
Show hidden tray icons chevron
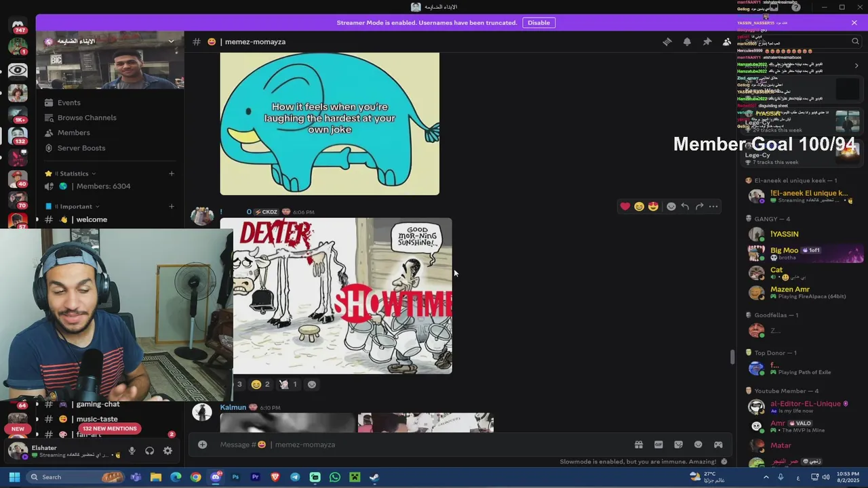pos(766,477)
